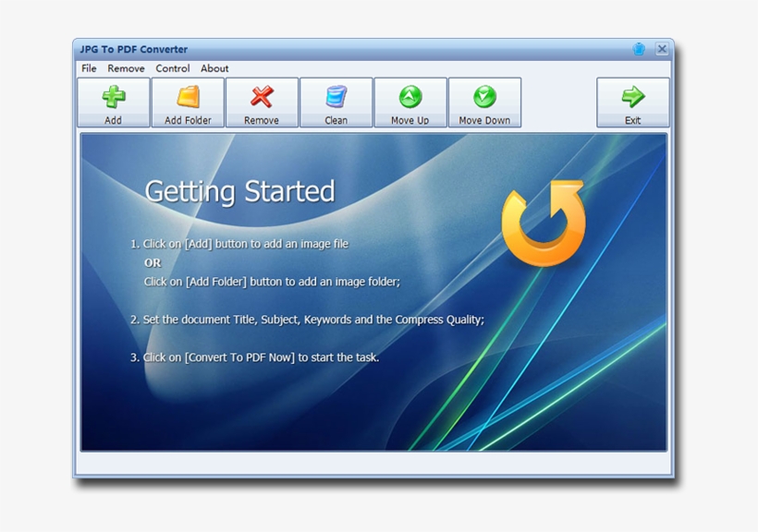
Task: Open the blue help icon in titlebar
Action: (x=638, y=49)
